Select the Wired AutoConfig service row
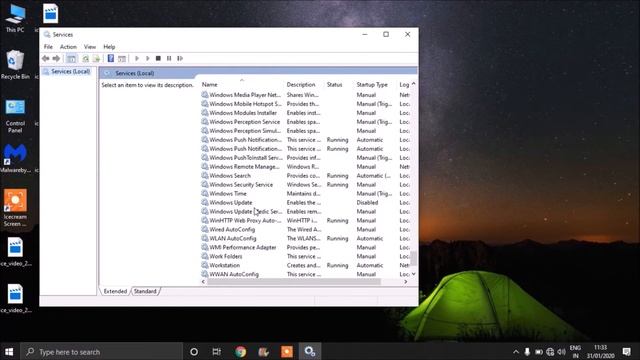The height and width of the screenshot is (360, 640). (305, 229)
